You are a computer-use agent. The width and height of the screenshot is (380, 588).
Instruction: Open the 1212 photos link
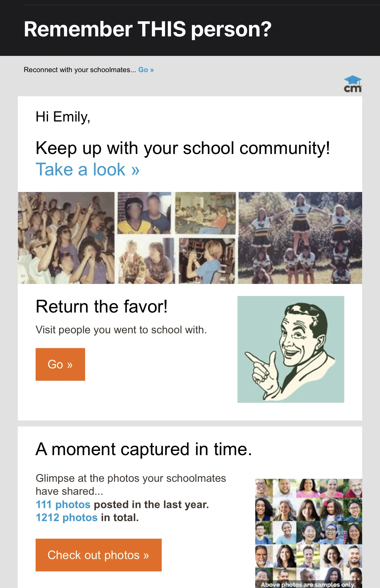tap(67, 518)
